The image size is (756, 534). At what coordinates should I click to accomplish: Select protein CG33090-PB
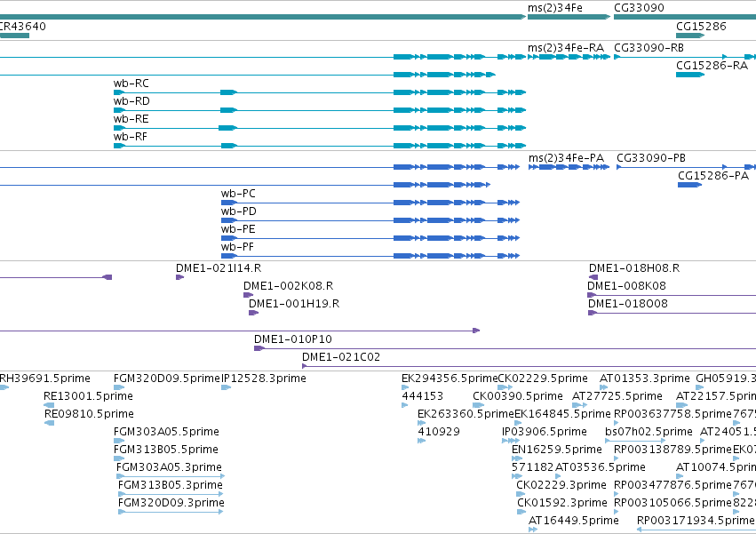(x=651, y=158)
